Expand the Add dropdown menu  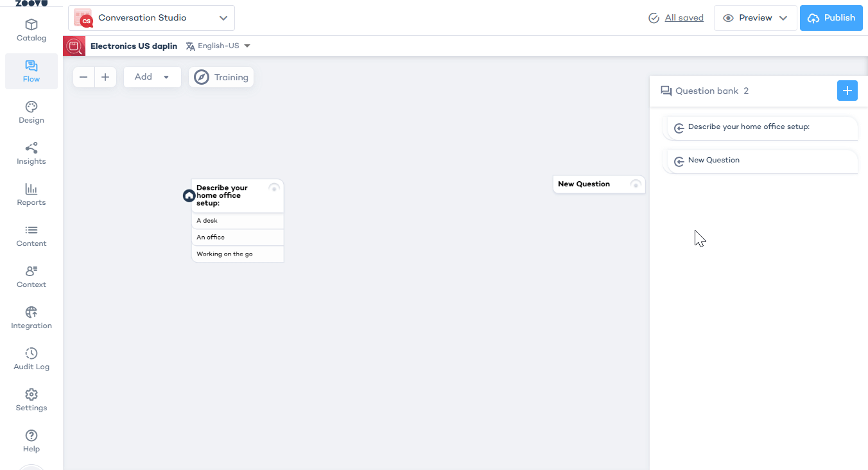(152, 77)
